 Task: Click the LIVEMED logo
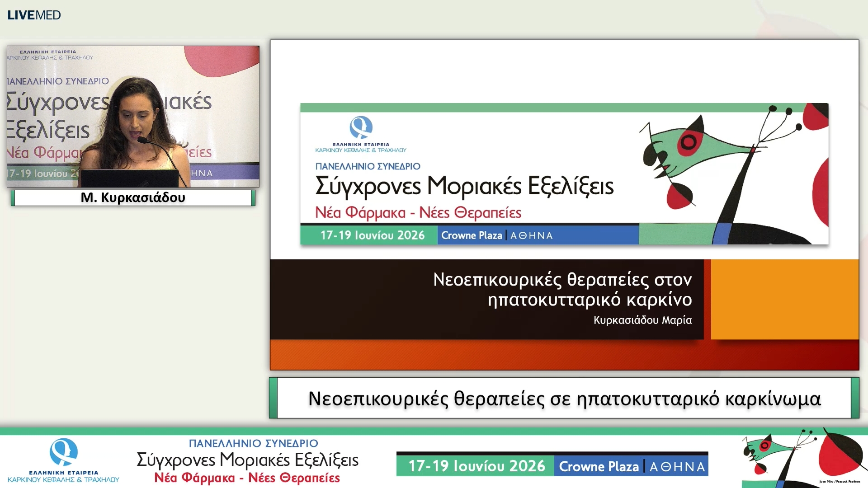pos(34,15)
